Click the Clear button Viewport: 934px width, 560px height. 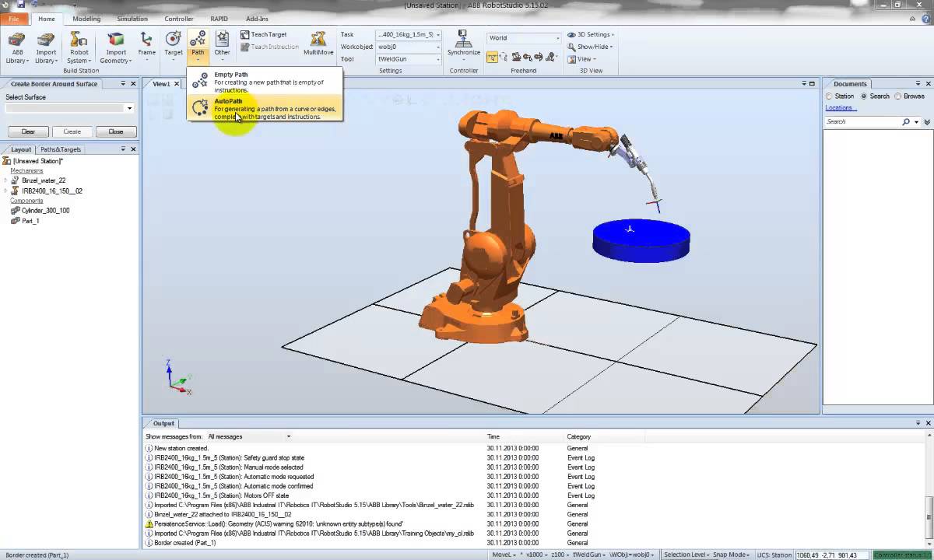28,131
